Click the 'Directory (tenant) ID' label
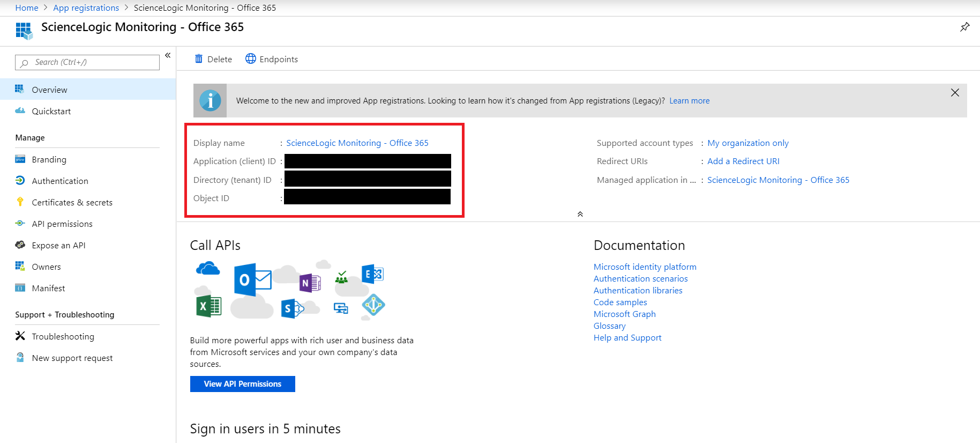The image size is (980, 443). [x=233, y=180]
